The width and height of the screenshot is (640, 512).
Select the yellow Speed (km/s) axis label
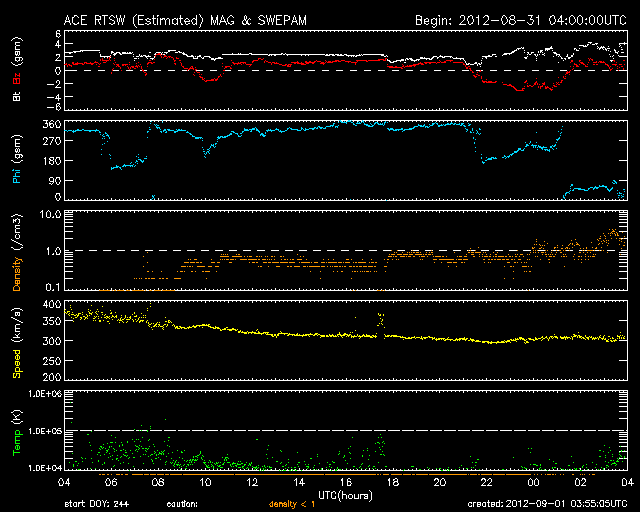click(x=17, y=343)
